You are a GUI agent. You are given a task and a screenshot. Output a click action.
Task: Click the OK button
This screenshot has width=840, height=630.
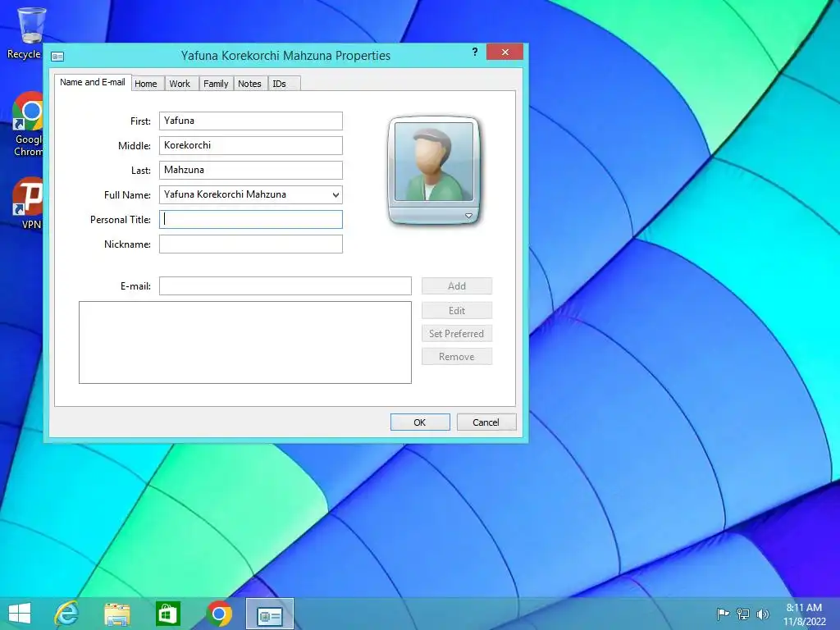tap(420, 422)
